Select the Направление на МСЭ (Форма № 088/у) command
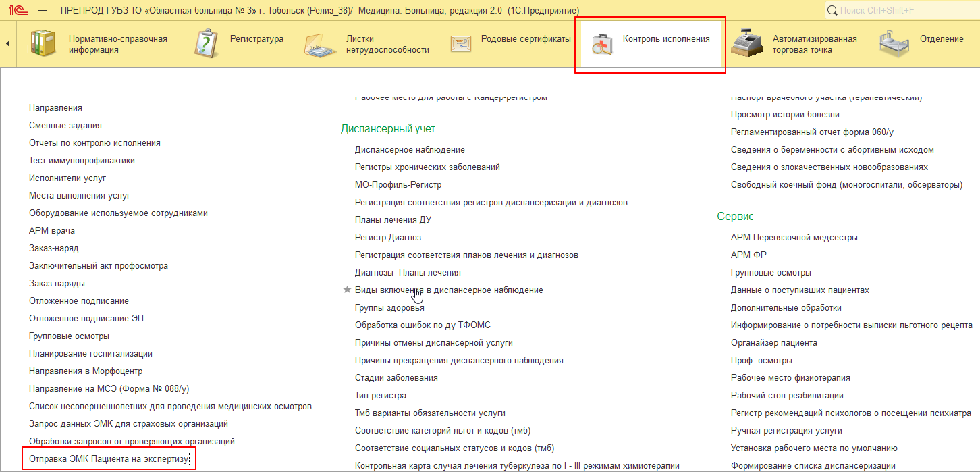 [x=109, y=389]
